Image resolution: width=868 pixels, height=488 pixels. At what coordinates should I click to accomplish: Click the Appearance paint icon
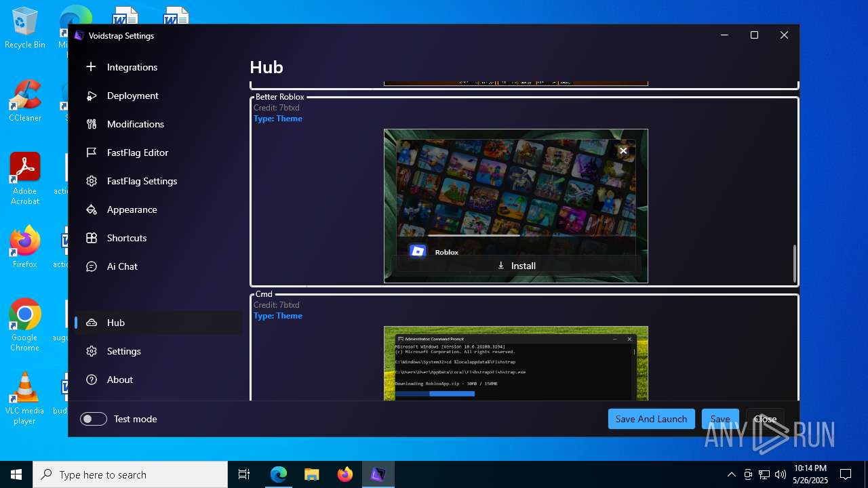pos(92,209)
